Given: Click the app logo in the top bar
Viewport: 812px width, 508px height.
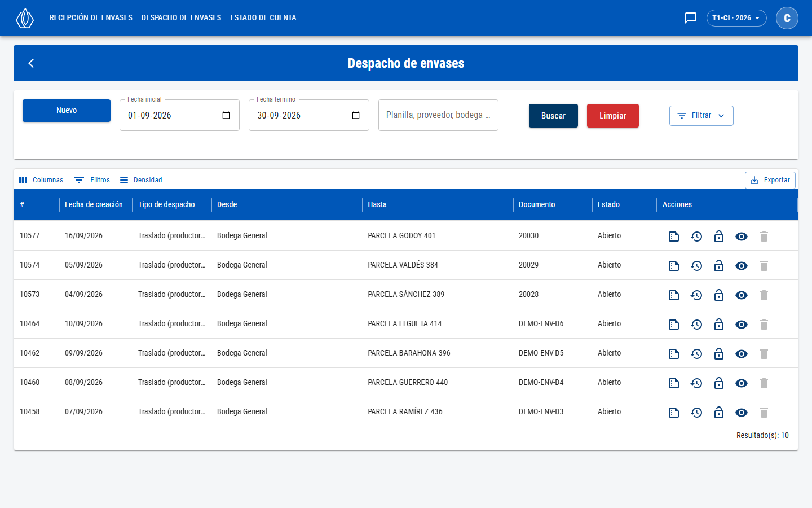Looking at the screenshot, I should tap(25, 18).
